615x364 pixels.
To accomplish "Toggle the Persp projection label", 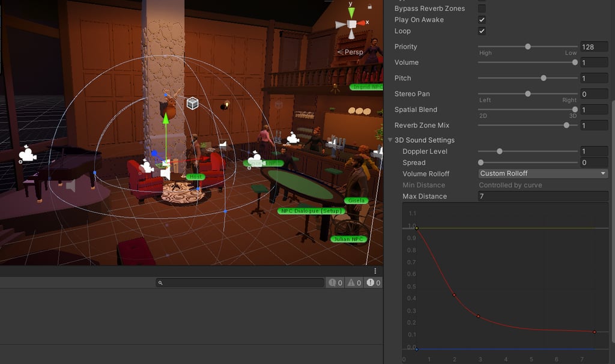I will click(350, 52).
